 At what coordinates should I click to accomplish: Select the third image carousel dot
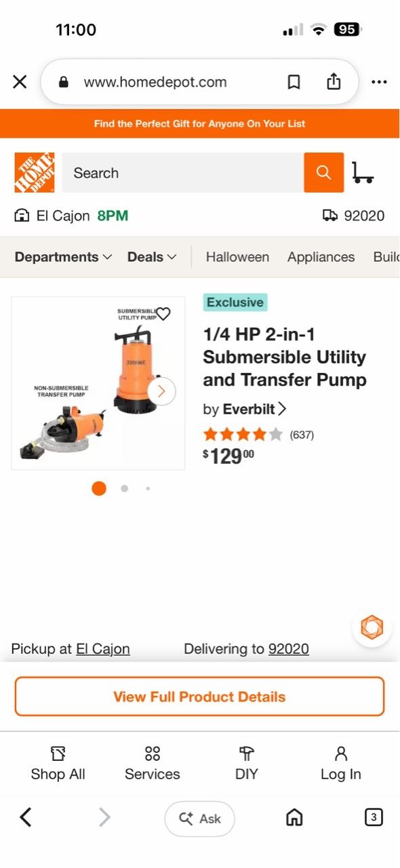(148, 488)
